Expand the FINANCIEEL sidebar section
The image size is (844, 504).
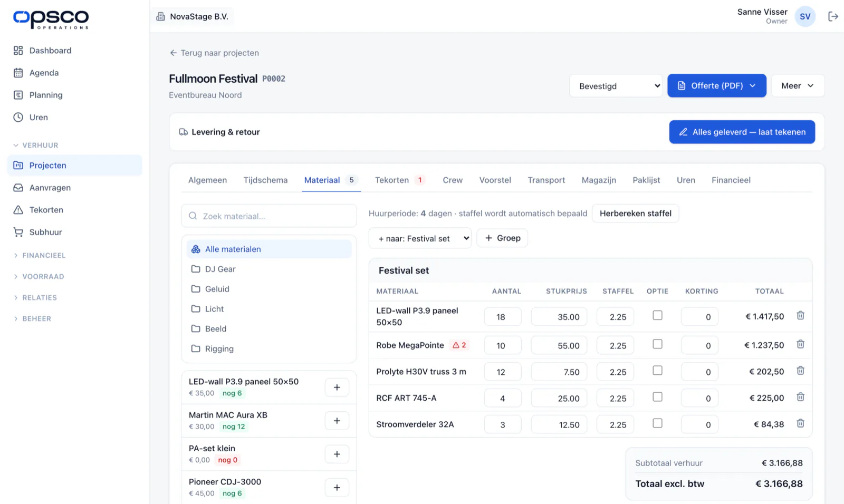(40, 256)
